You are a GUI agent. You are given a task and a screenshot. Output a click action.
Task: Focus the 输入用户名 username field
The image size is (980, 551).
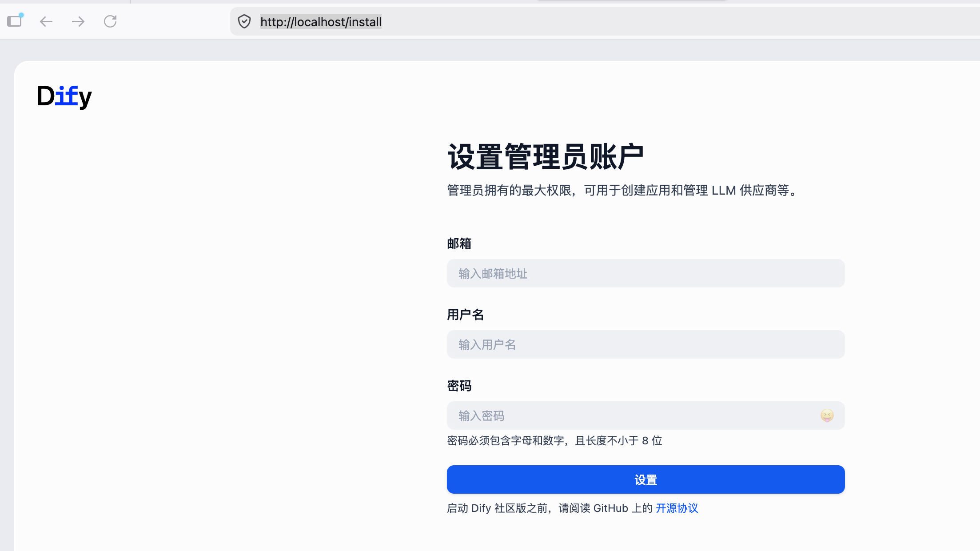click(x=645, y=344)
